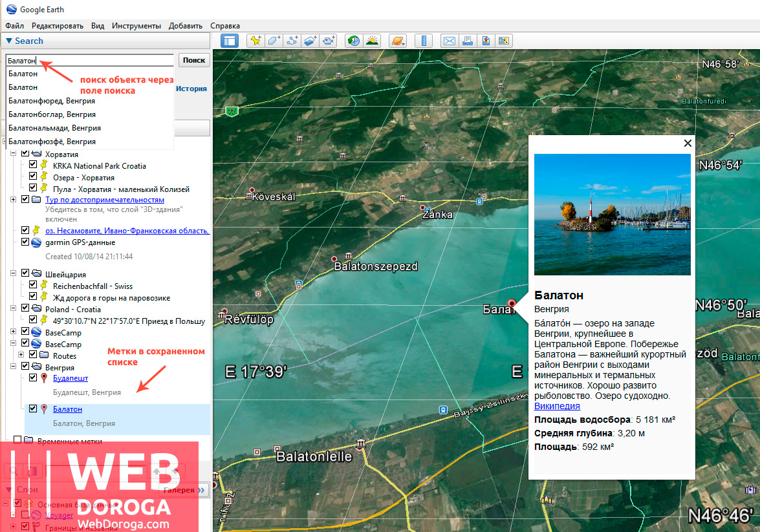
Task: Open the Википедия link in the balloon
Action: [557, 406]
